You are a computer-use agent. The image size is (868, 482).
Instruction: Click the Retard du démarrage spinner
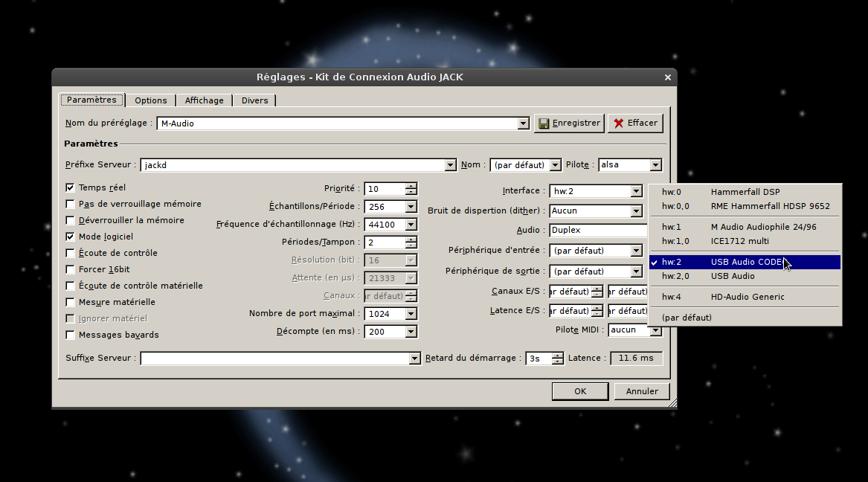pyautogui.click(x=557, y=359)
